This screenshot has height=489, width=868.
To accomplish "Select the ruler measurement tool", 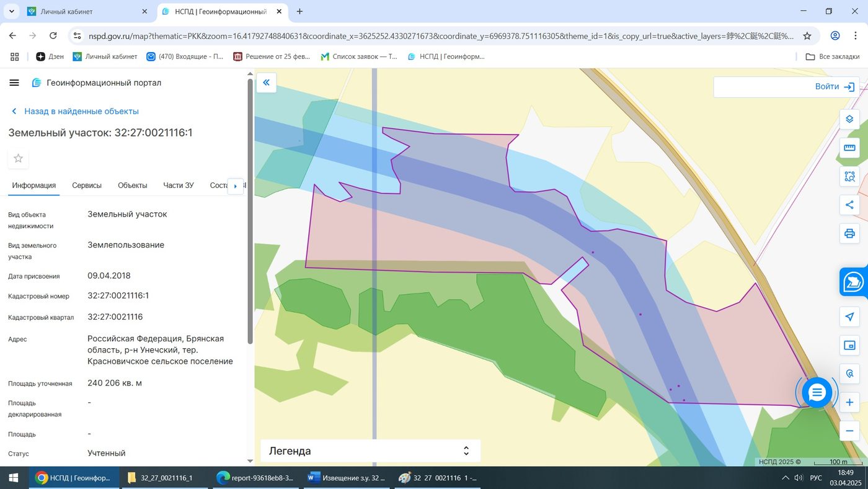I will [849, 148].
